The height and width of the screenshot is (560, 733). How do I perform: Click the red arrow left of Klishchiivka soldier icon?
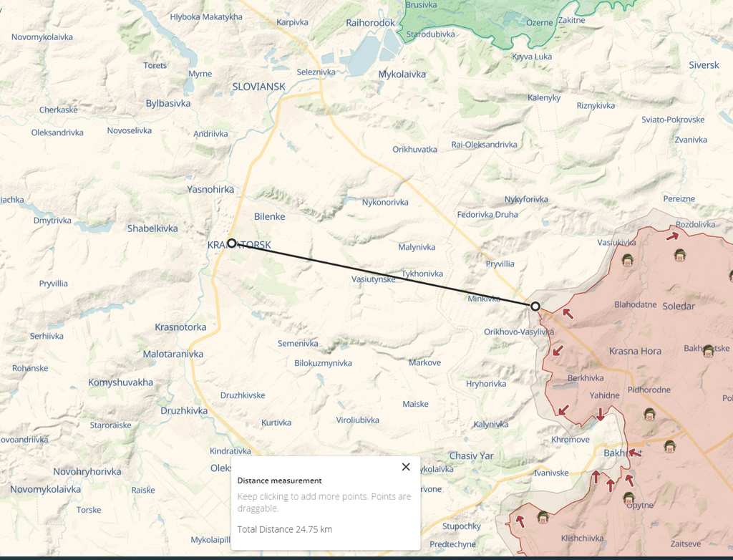pyautogui.click(x=520, y=521)
